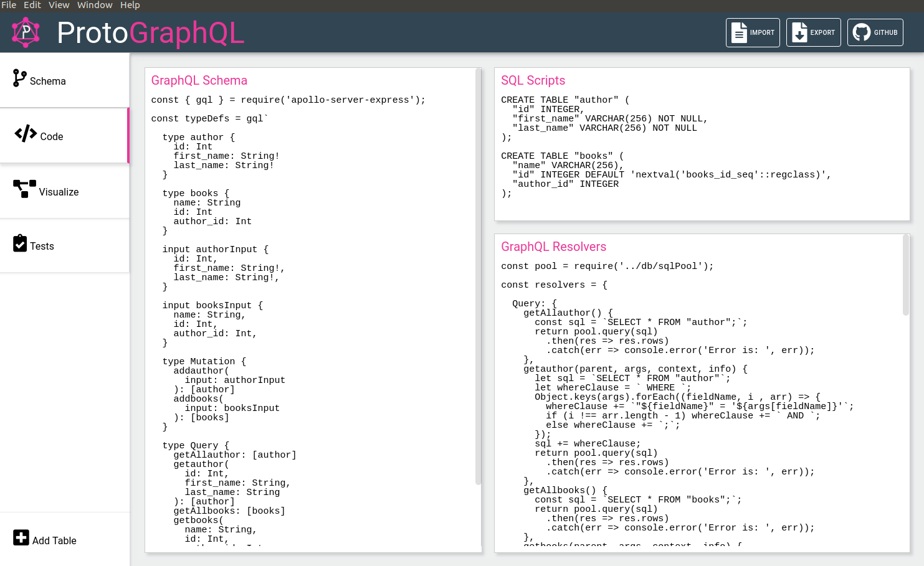Click 'const resolvers = {' line
Viewport: 924px width, 566px height.
(x=555, y=285)
